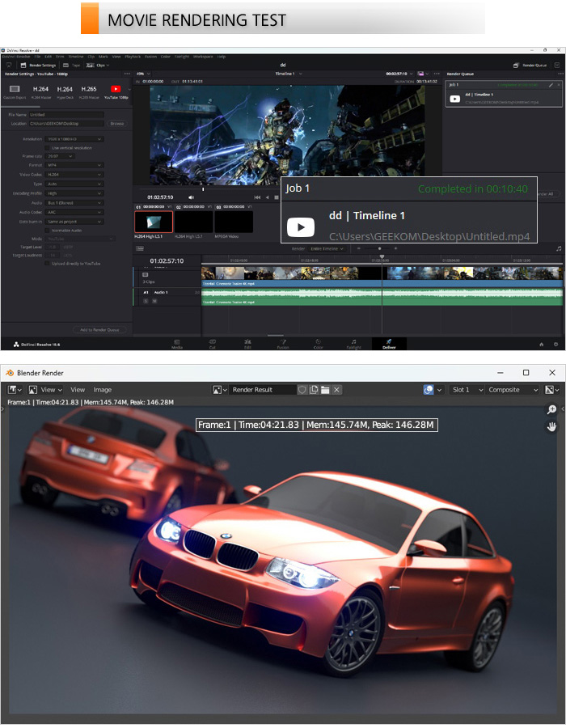Check Upload directly to YouTube
The height and width of the screenshot is (728, 566).
48,264
